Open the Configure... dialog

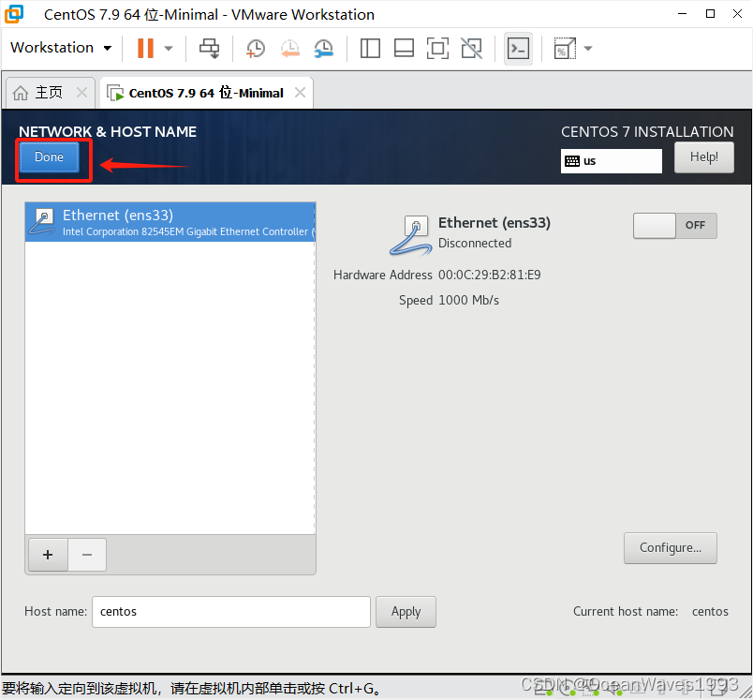pyautogui.click(x=671, y=547)
